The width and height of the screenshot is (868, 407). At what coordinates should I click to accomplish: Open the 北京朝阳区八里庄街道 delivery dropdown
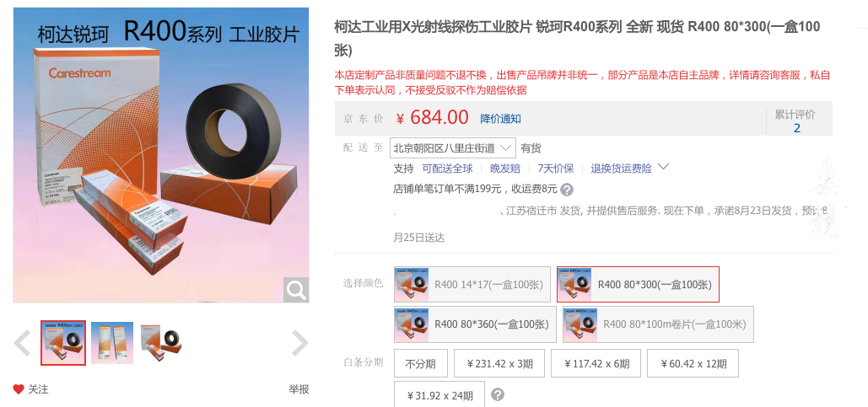(x=453, y=147)
